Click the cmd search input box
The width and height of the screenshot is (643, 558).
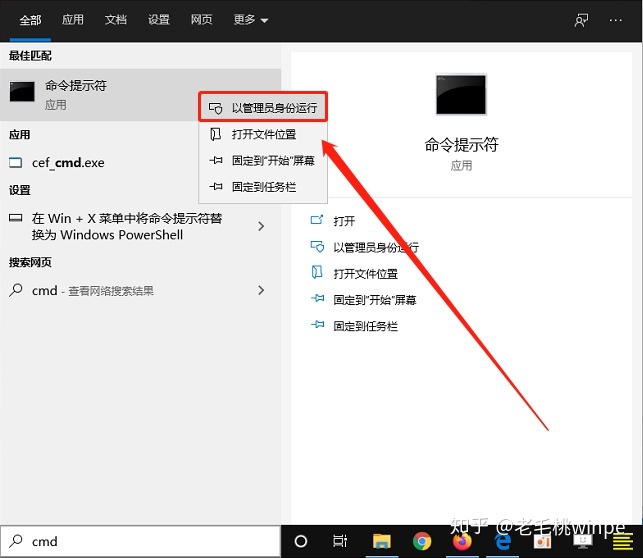pyautogui.click(x=140, y=542)
